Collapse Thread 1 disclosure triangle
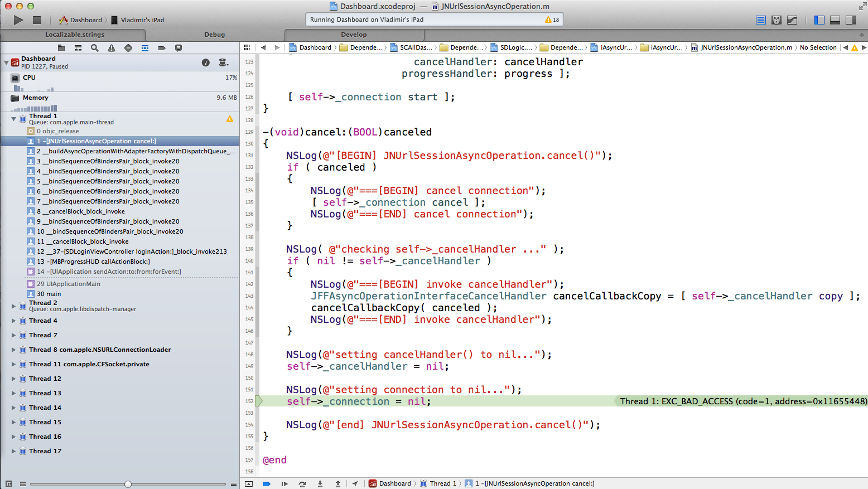This screenshot has width=868, height=489. point(14,119)
